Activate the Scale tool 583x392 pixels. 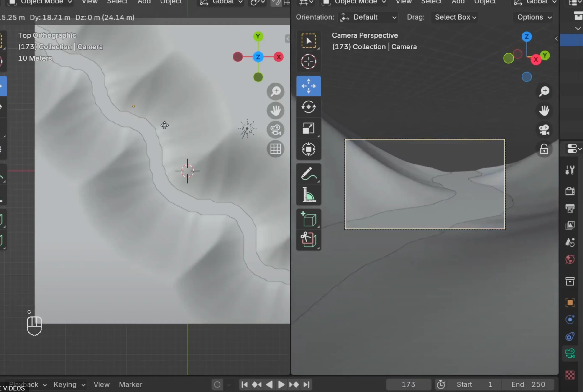coord(308,128)
